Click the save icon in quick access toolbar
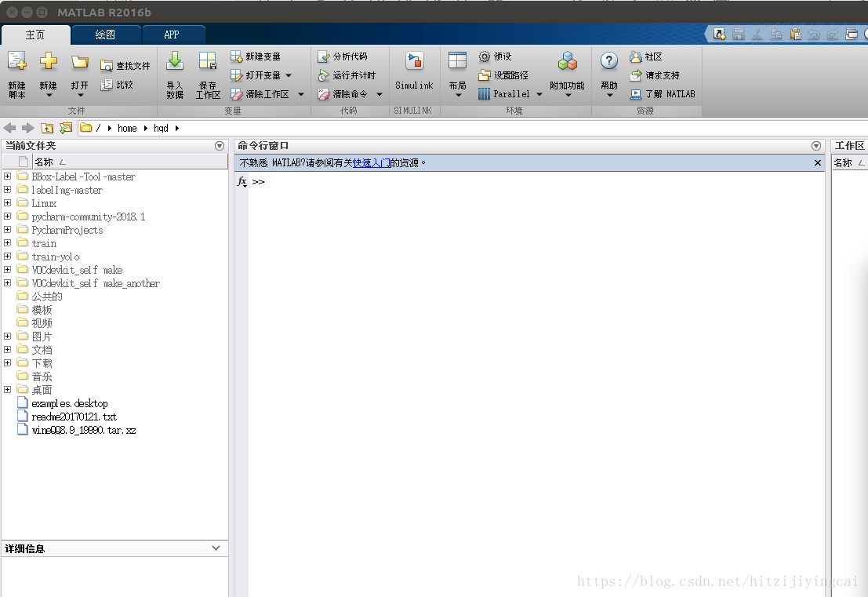Screen dimensions: 868x597 (739, 35)
